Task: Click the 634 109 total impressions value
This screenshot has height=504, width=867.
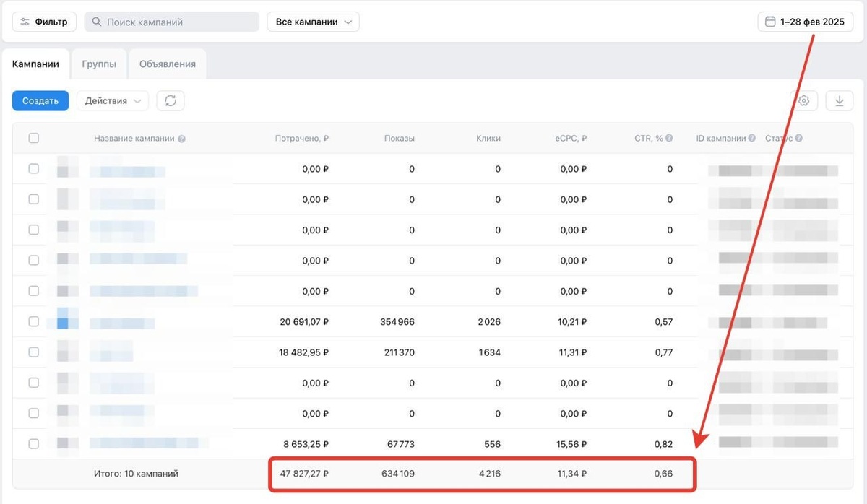Action: coord(397,474)
